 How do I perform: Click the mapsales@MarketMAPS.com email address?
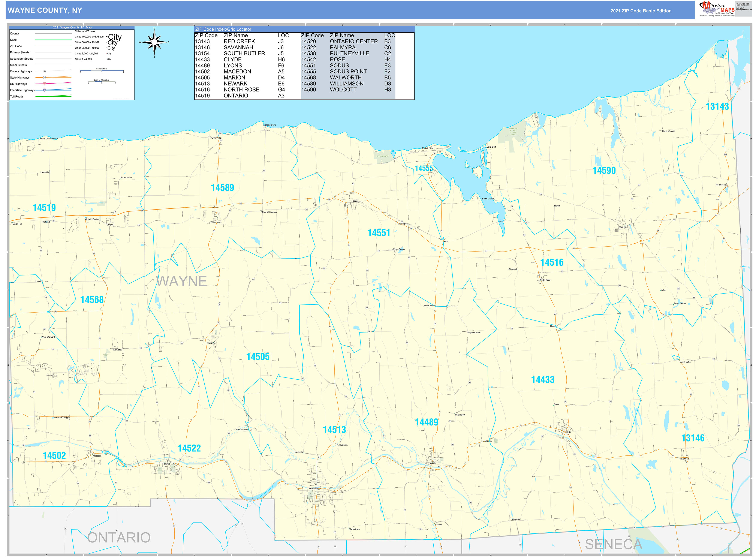point(744,10)
